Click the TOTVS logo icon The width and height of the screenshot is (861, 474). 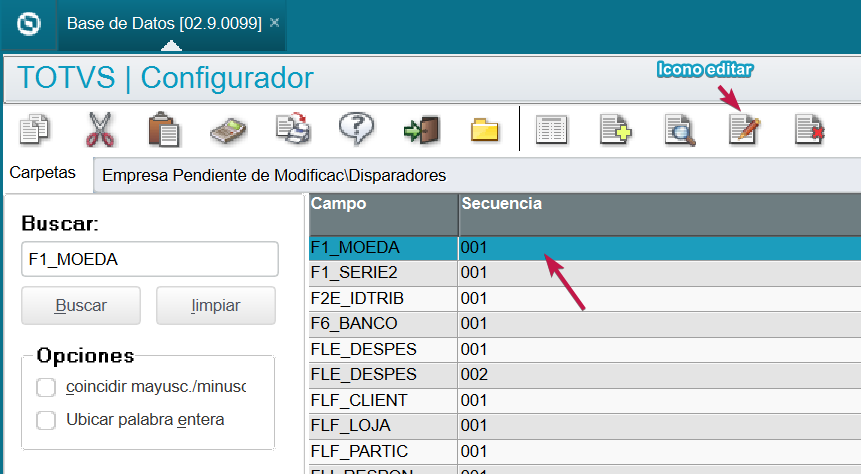[x=29, y=24]
